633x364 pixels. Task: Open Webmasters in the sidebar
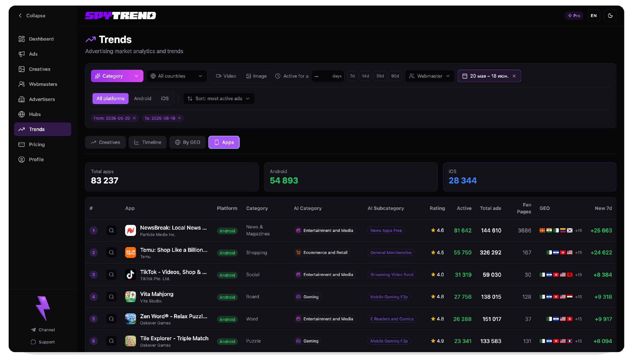click(x=43, y=84)
